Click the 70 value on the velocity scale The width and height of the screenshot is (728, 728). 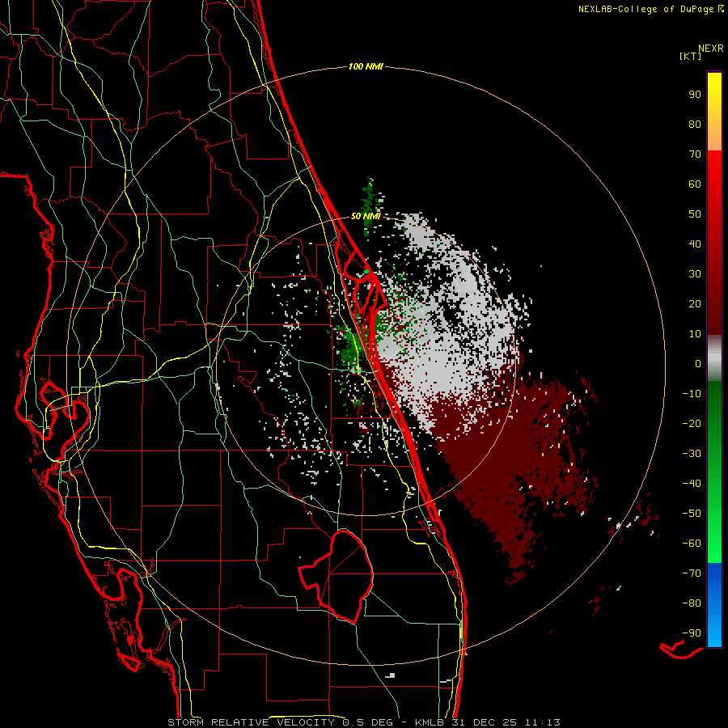[695, 154]
